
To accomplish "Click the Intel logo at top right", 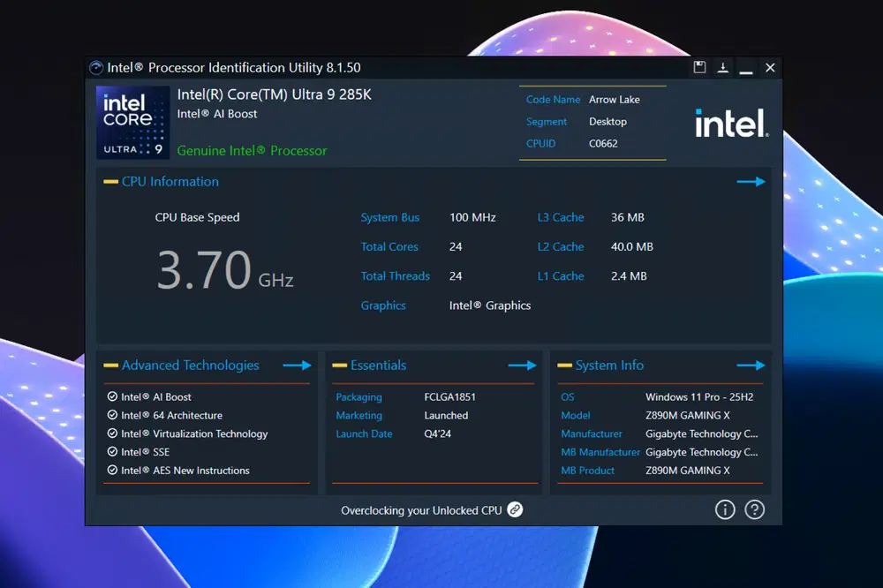I will (731, 124).
